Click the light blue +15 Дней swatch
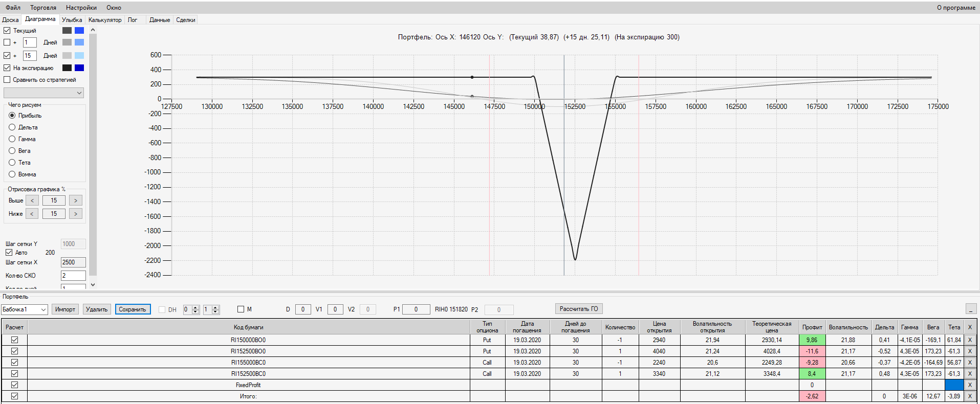The image size is (980, 404). click(79, 55)
